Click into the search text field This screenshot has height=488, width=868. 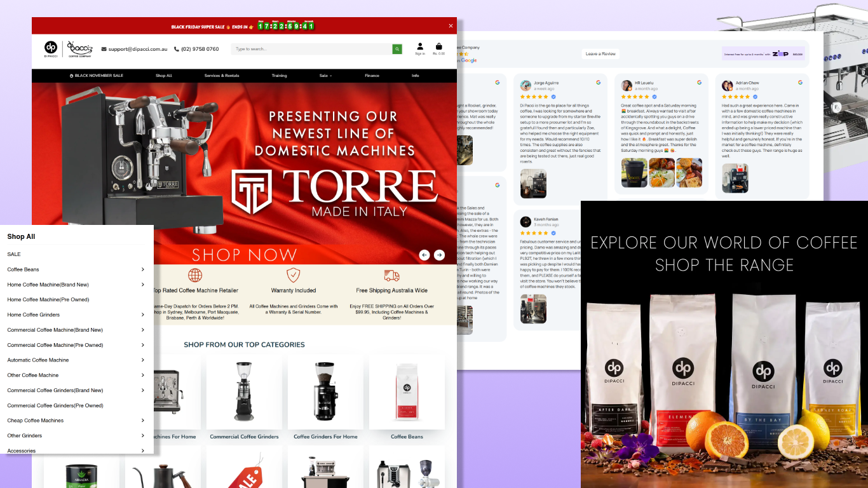[x=311, y=49]
